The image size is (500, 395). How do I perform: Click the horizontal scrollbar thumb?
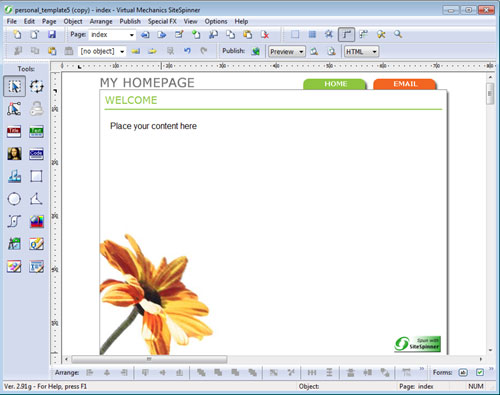coord(149,359)
